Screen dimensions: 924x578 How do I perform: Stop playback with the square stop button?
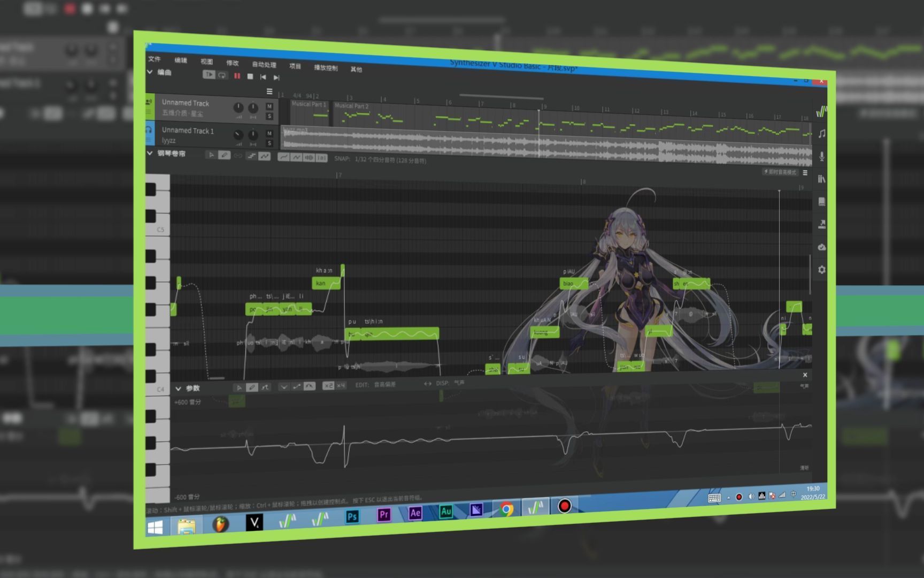pos(250,77)
